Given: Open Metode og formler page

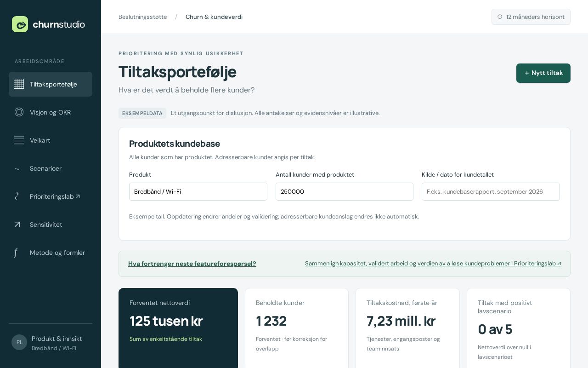Looking at the screenshot, I should [x=51, y=253].
